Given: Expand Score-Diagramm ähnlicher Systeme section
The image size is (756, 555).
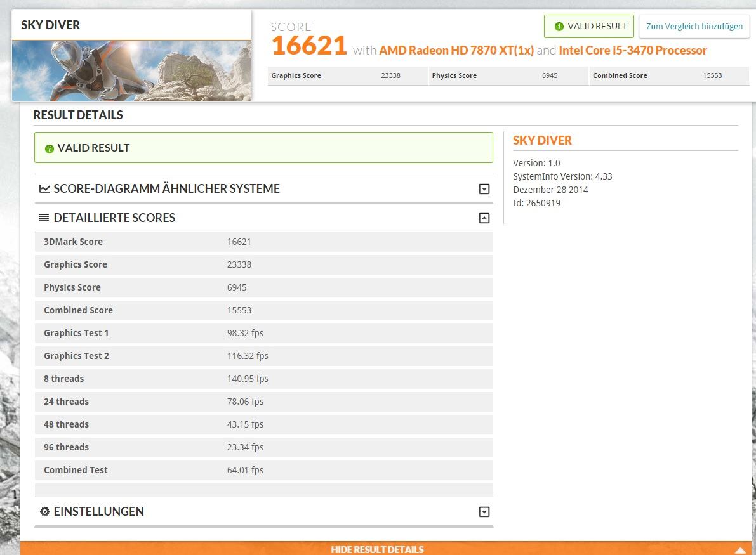Looking at the screenshot, I should click(484, 189).
